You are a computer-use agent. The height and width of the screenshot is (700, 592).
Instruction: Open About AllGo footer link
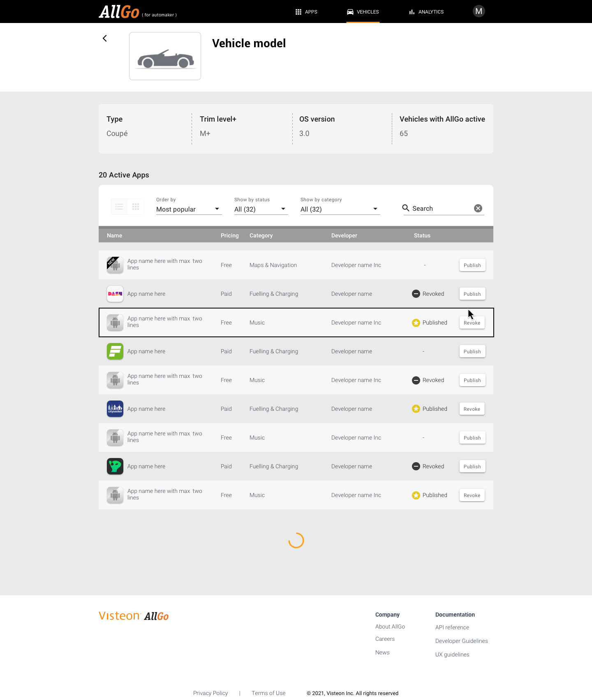[x=390, y=626]
